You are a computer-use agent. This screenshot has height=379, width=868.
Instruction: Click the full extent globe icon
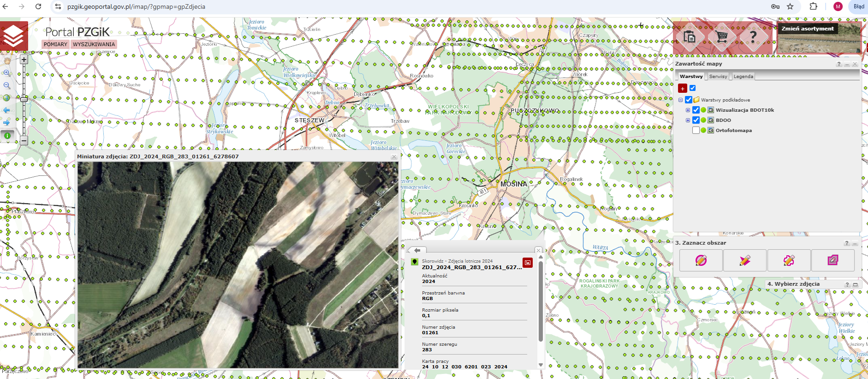point(7,98)
